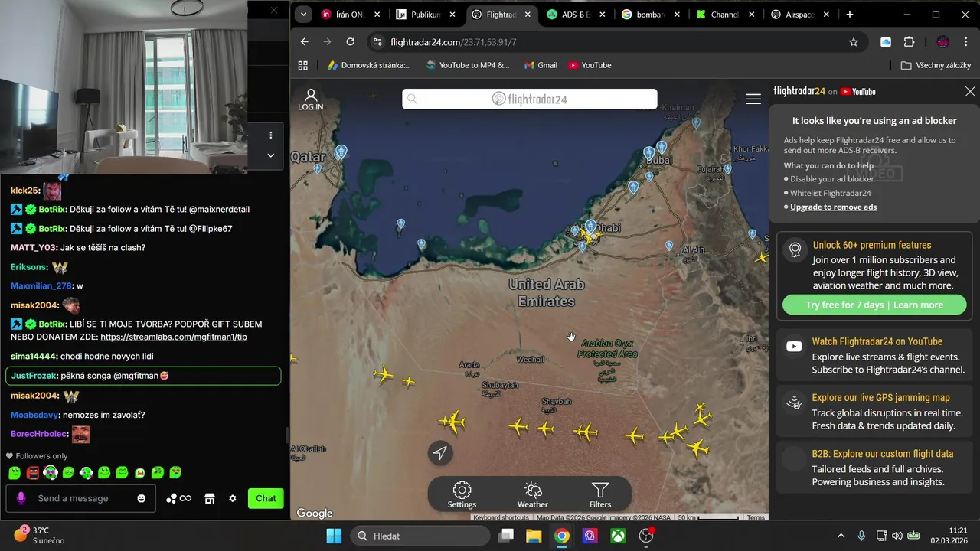
Task: Open Všechny záložky bookmarks folder
Action: [936, 65]
